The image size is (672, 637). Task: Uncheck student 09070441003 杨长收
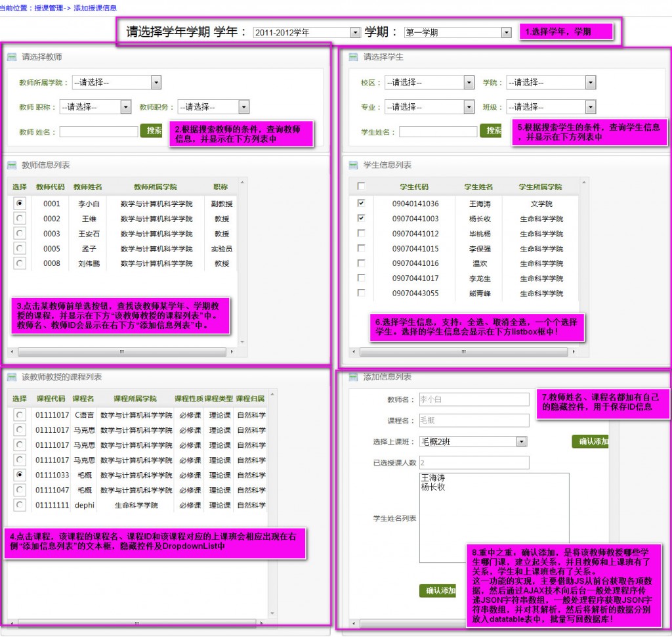(x=362, y=218)
